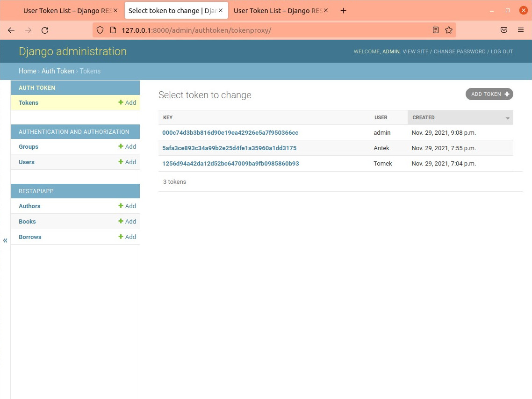Image resolution: width=532 pixels, height=399 pixels.
Task: Click the admin user cell
Action: [x=382, y=133]
